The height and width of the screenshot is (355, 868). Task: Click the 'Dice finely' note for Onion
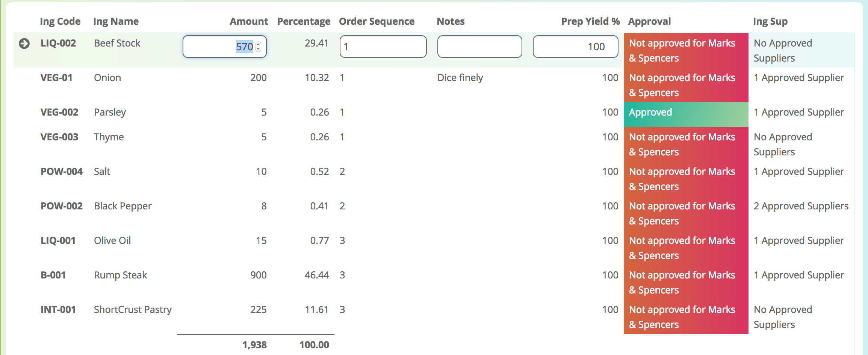point(460,78)
